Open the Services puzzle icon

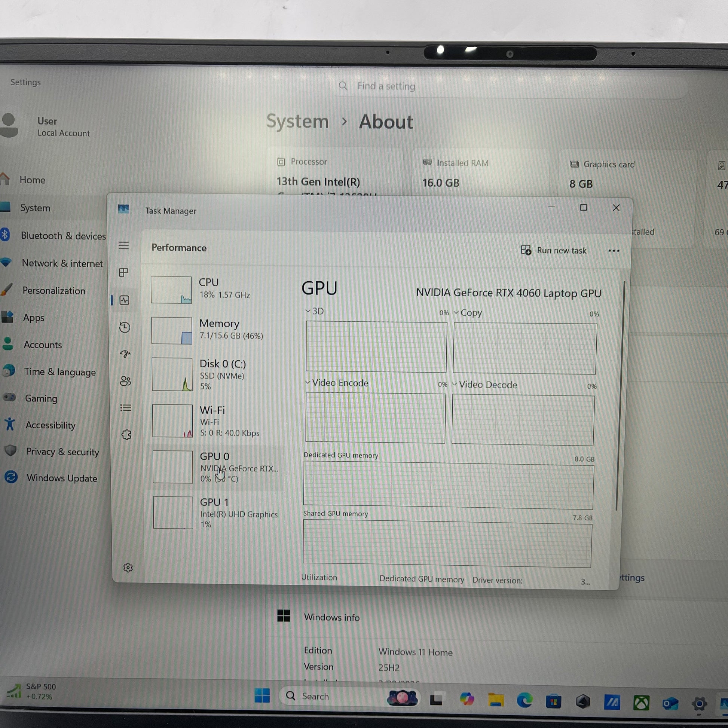[126, 435]
